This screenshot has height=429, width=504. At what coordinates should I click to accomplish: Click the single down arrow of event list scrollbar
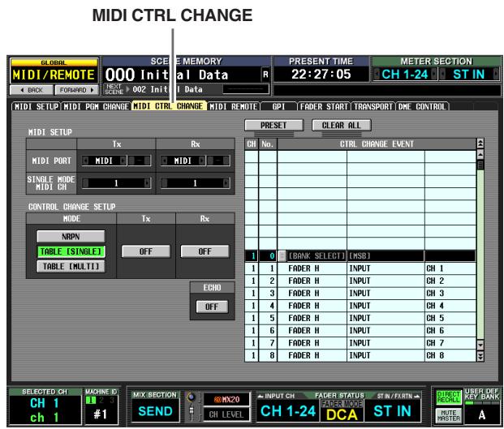click(x=480, y=345)
